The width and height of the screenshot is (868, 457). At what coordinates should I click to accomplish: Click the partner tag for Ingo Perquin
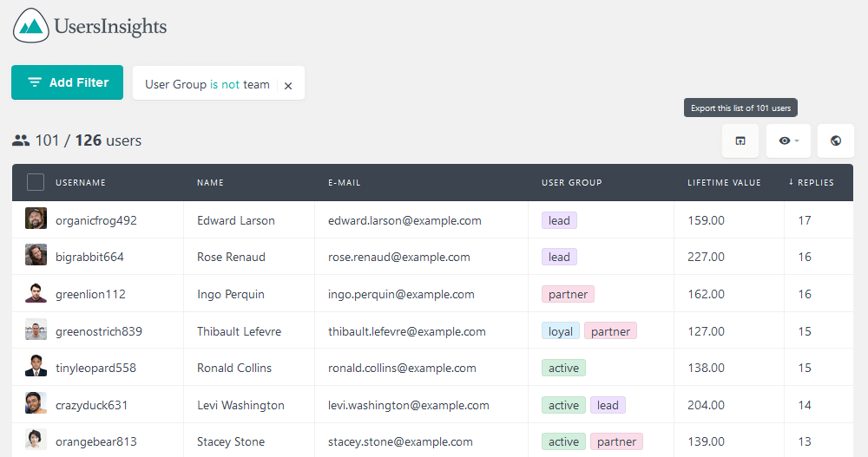[x=568, y=294]
